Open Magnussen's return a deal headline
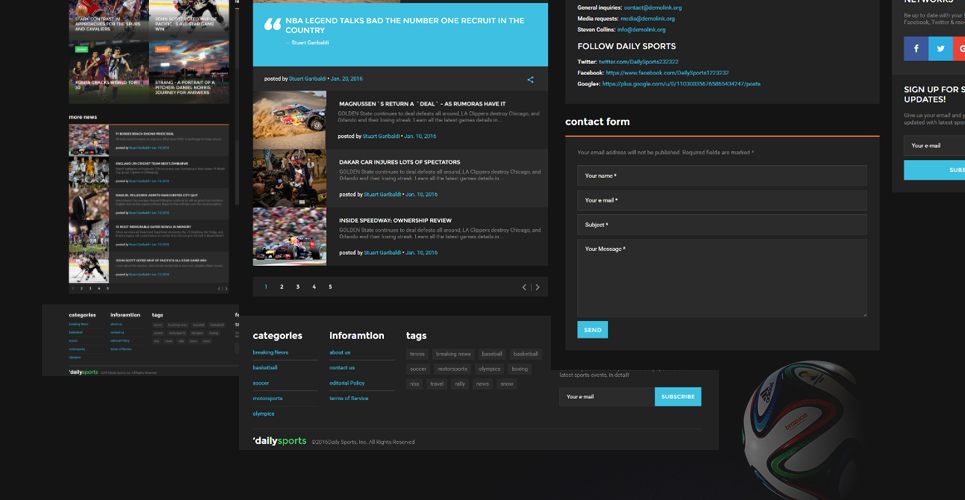The image size is (965, 500). click(422, 104)
